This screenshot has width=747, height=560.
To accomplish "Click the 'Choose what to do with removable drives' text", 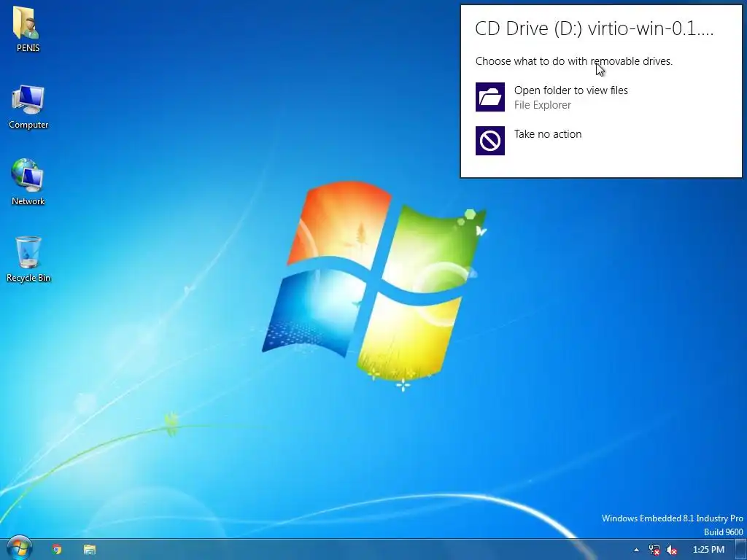I will click(573, 61).
